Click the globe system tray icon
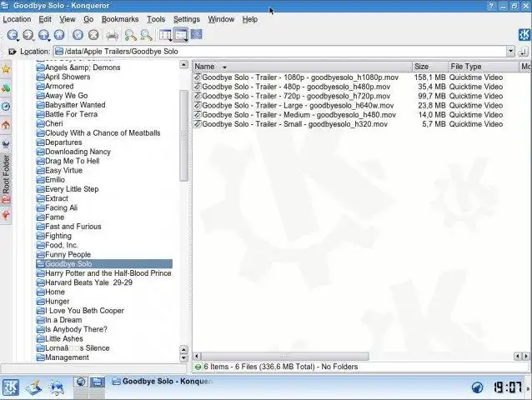The height and width of the screenshot is (400, 532). click(x=477, y=387)
